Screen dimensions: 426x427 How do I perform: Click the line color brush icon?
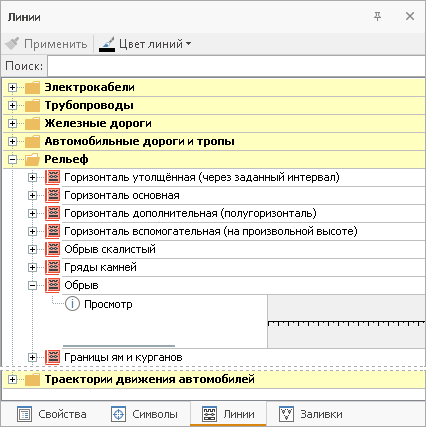coord(107,44)
